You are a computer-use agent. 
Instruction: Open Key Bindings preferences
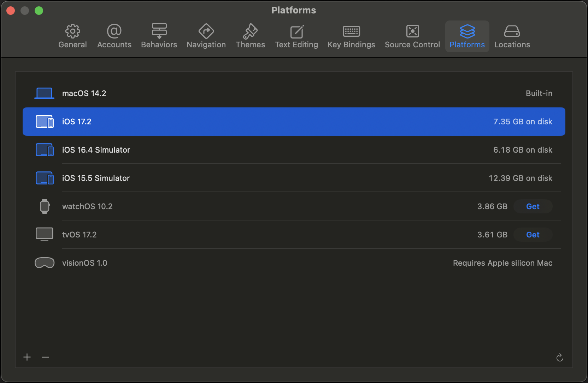point(351,36)
